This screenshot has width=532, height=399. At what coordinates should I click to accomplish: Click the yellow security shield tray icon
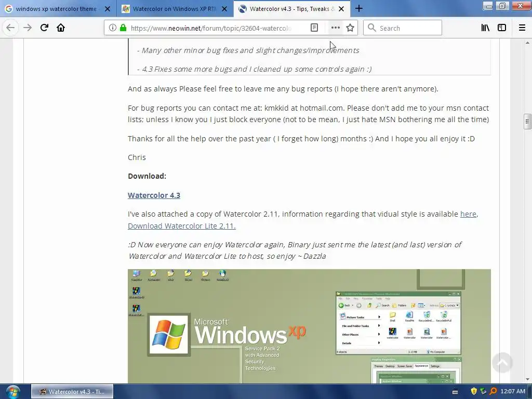tap(474, 391)
